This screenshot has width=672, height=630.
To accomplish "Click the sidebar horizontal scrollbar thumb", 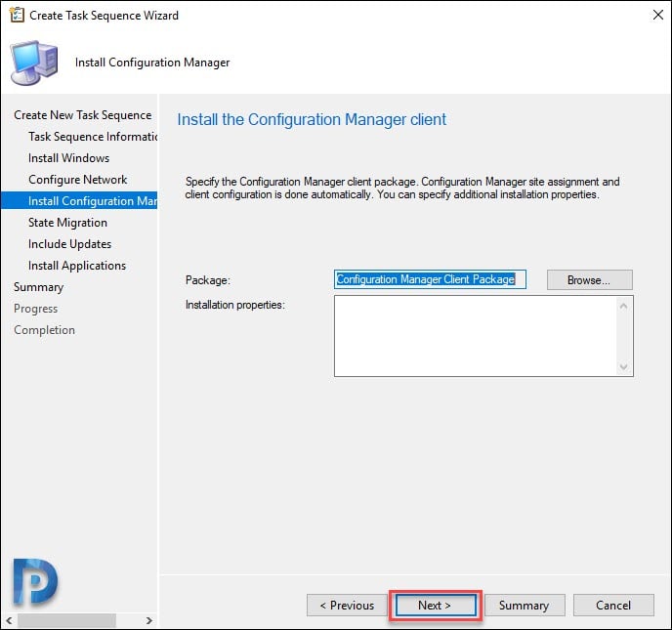I will tap(66, 620).
